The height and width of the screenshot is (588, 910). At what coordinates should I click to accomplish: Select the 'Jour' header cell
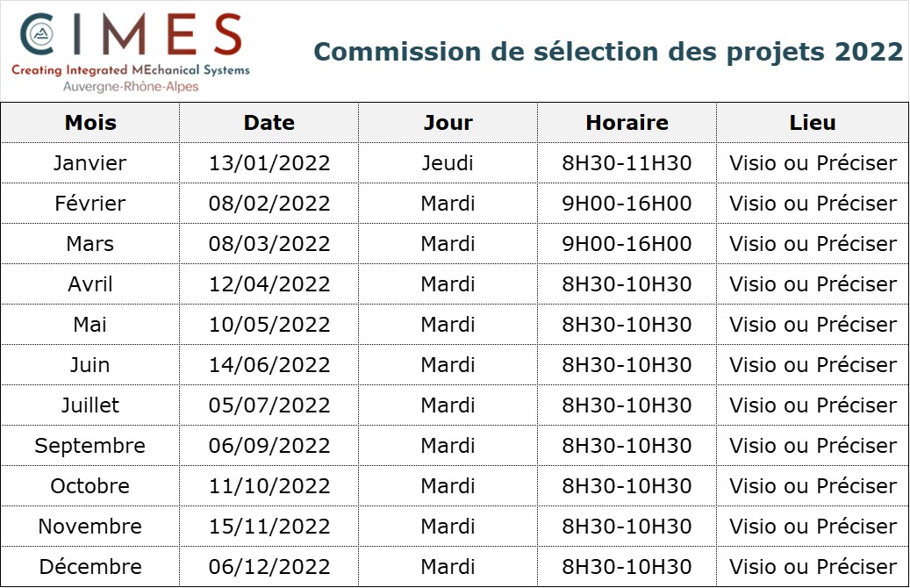pos(448,123)
